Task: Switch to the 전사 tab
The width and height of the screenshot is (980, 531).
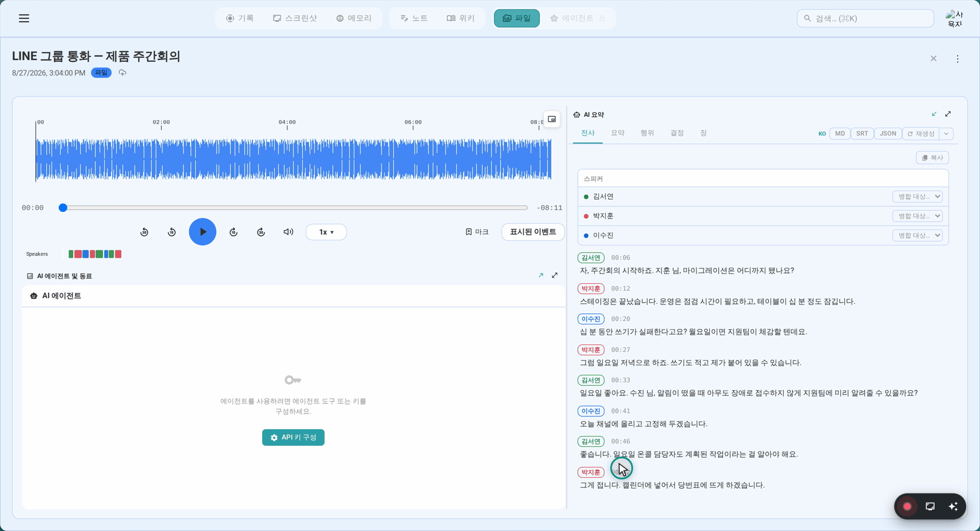Action: pos(588,133)
